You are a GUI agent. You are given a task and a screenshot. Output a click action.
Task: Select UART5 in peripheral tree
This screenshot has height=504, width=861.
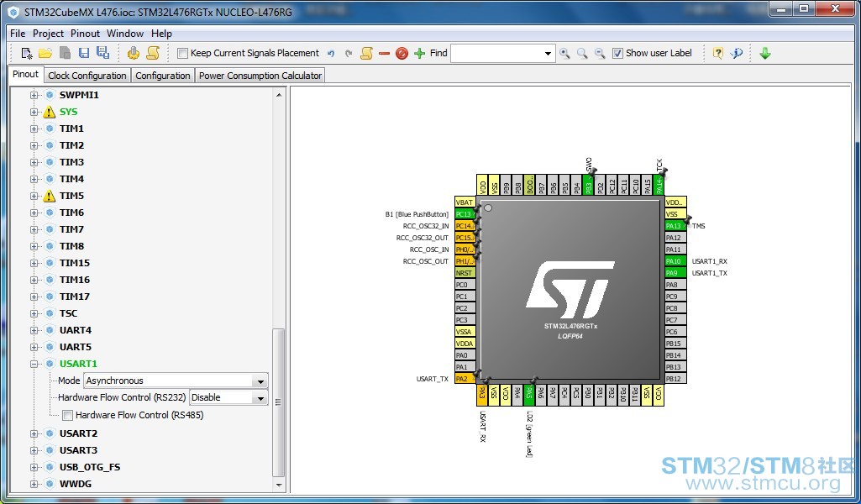76,347
